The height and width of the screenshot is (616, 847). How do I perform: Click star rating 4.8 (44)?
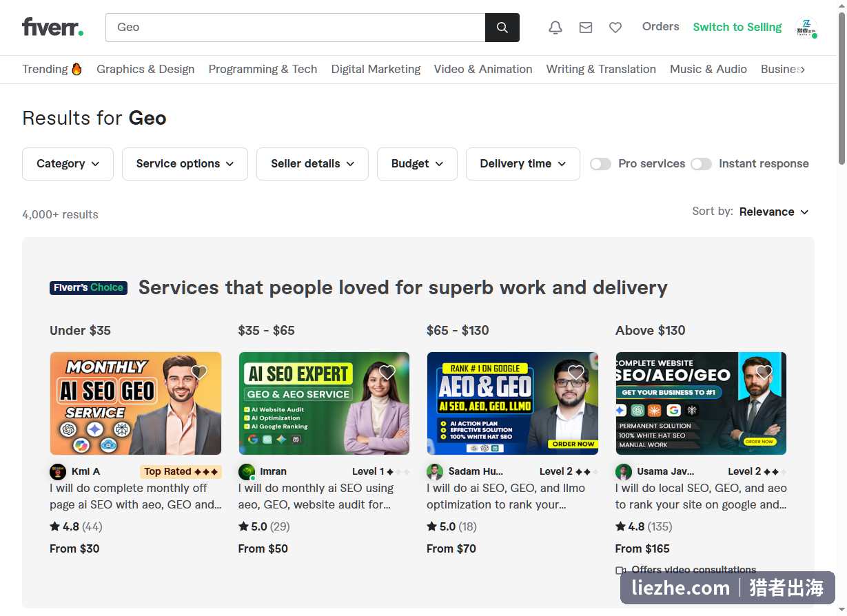pyautogui.click(x=76, y=526)
